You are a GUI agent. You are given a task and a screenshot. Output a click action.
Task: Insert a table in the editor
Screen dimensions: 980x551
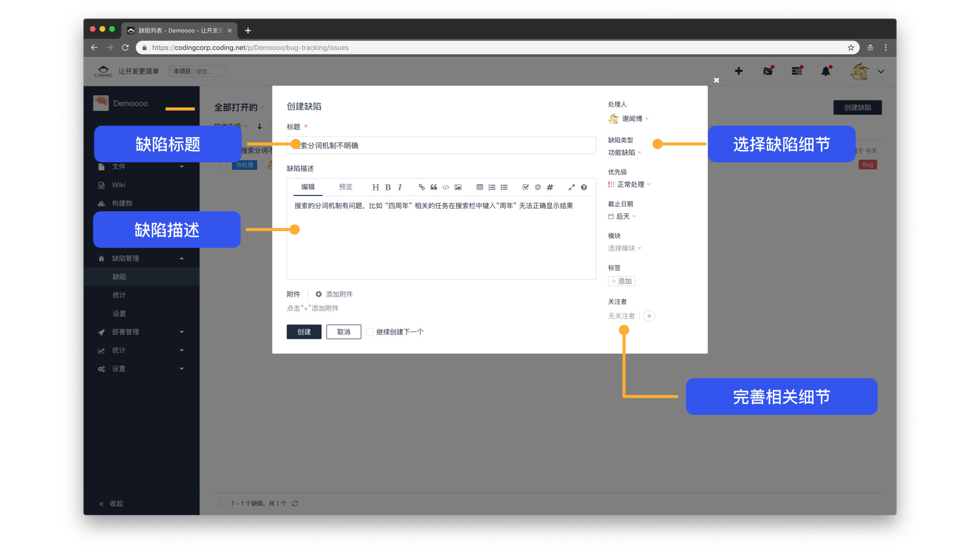479,187
